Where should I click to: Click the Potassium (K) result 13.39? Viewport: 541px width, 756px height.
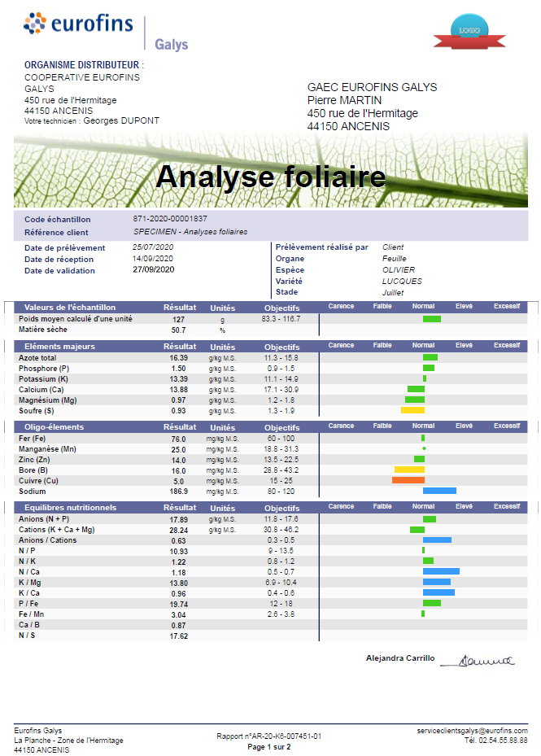pos(178,379)
